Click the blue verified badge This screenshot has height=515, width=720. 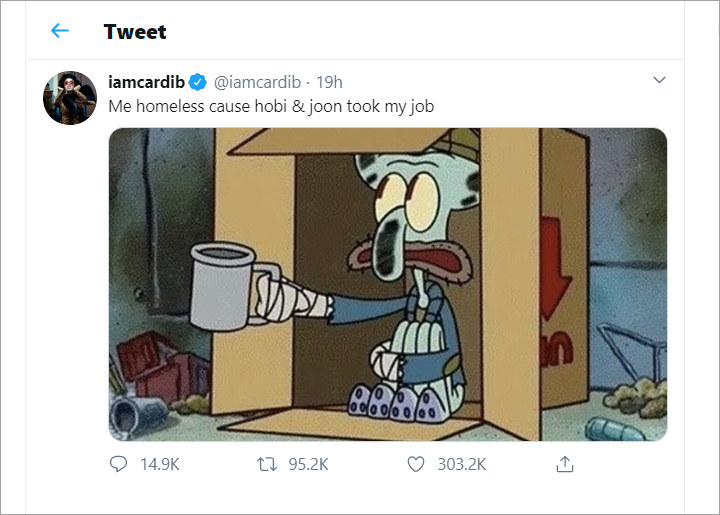198,82
